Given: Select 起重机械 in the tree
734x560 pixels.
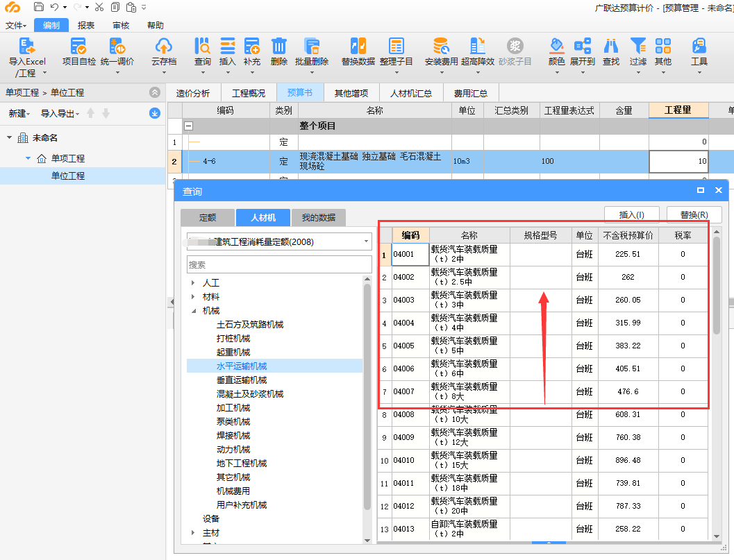Looking at the screenshot, I should 233,353.
